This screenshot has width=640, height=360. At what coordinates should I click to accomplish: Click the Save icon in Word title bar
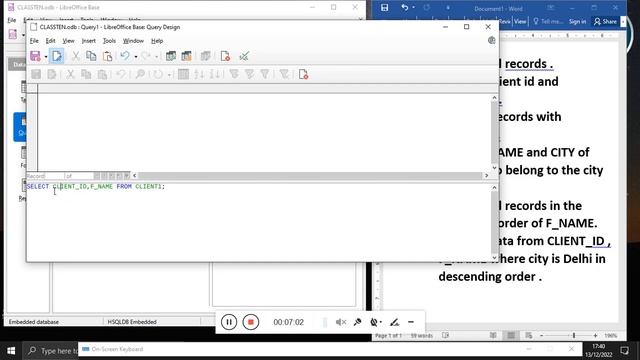coord(384,7)
